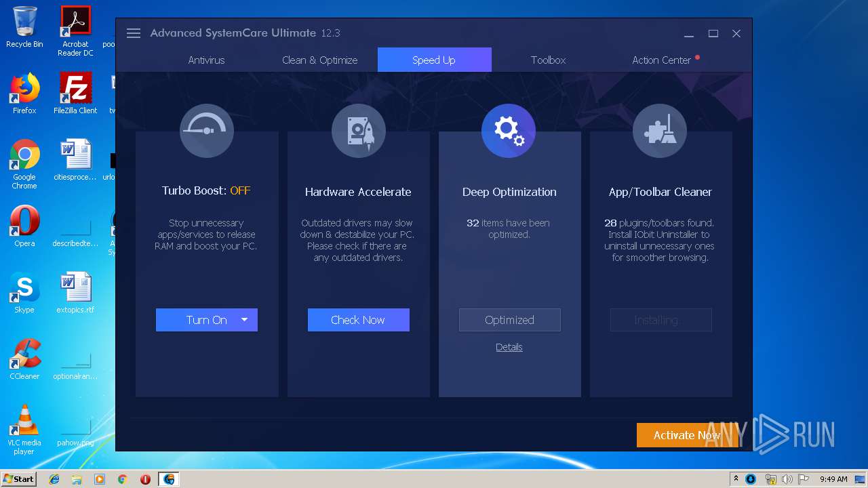Click the Optimized button
The image size is (868, 488).
[x=510, y=320]
